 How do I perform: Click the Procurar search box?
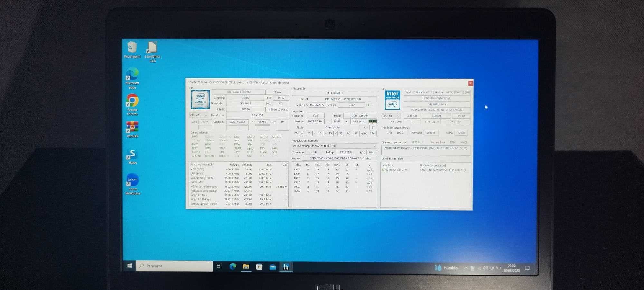pos(174,266)
